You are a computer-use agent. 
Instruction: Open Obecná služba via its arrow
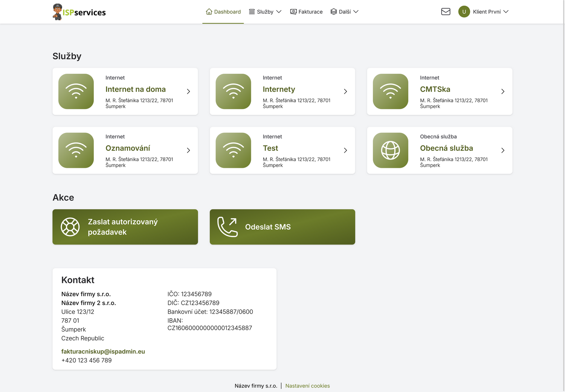(x=503, y=150)
